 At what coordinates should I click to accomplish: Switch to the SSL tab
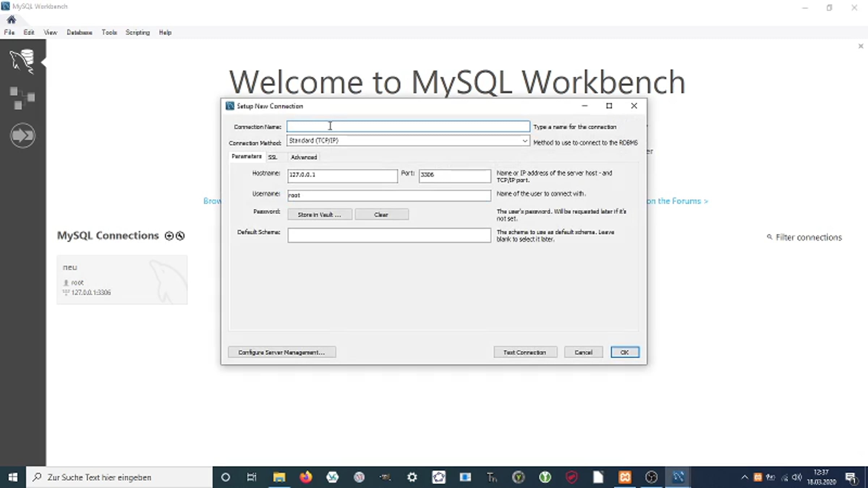click(273, 157)
